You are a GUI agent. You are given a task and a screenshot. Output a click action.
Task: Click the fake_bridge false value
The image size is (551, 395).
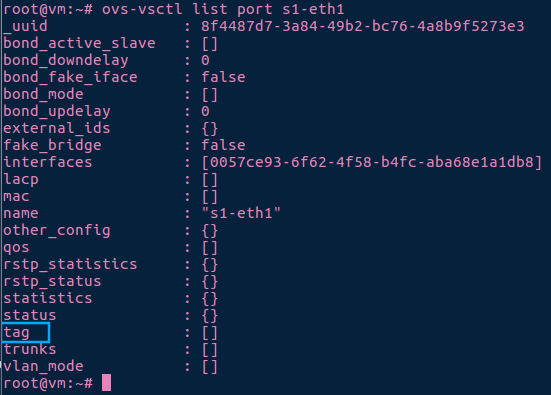pyautogui.click(x=223, y=145)
